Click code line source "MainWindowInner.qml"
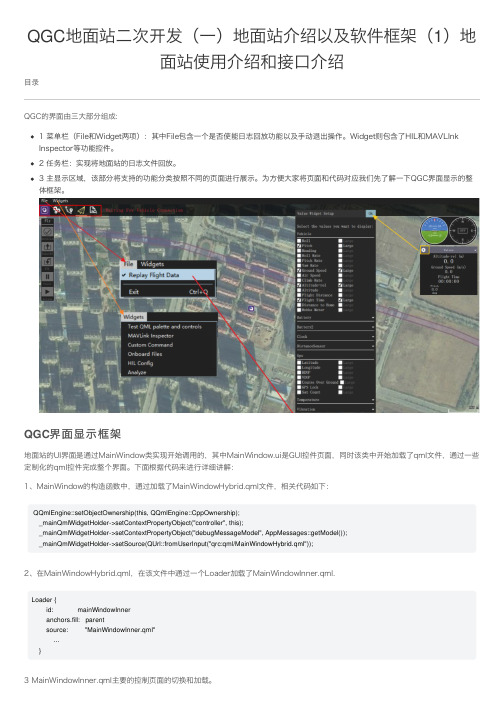504x713 pixels. pyautogui.click(x=101, y=630)
